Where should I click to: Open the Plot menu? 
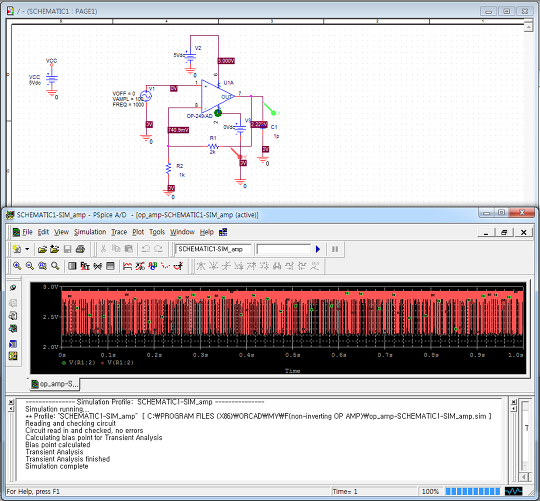click(x=138, y=232)
